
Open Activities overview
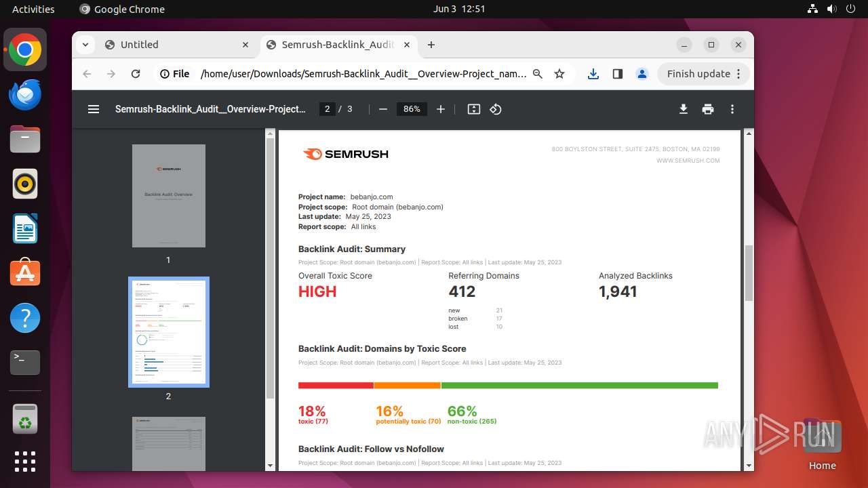click(x=33, y=9)
